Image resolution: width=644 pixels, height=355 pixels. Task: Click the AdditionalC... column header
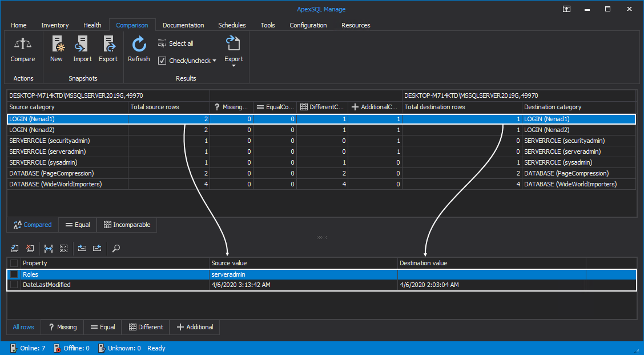click(x=375, y=107)
